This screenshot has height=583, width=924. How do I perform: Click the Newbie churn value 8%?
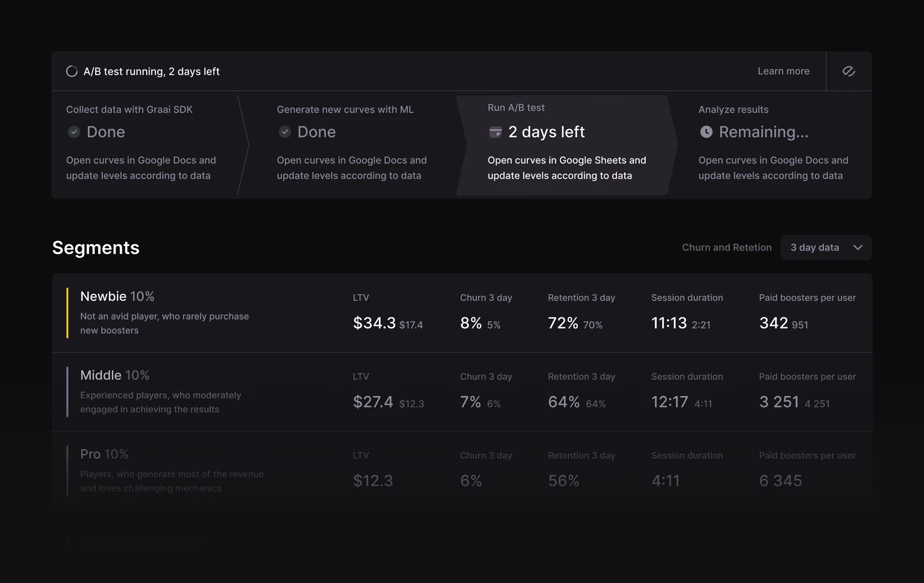[471, 323]
